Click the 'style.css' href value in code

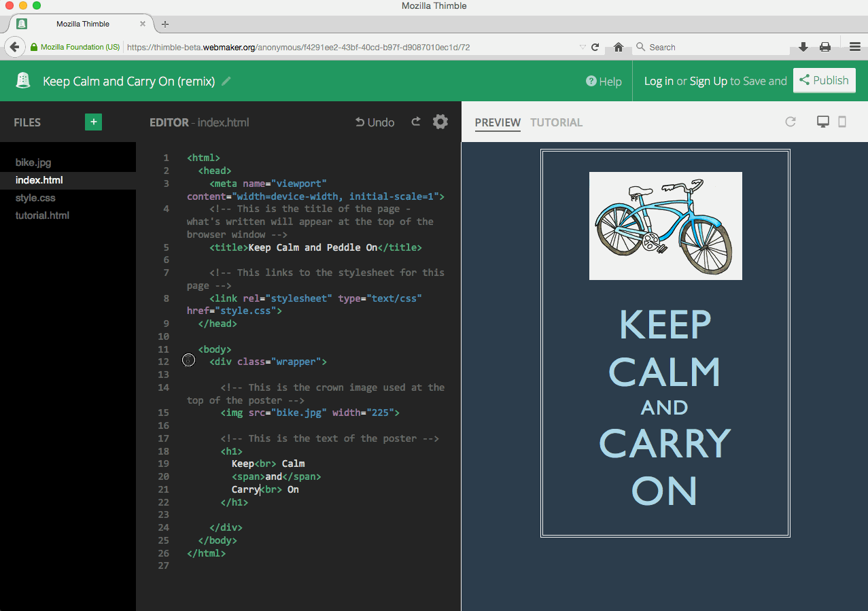pyautogui.click(x=245, y=311)
